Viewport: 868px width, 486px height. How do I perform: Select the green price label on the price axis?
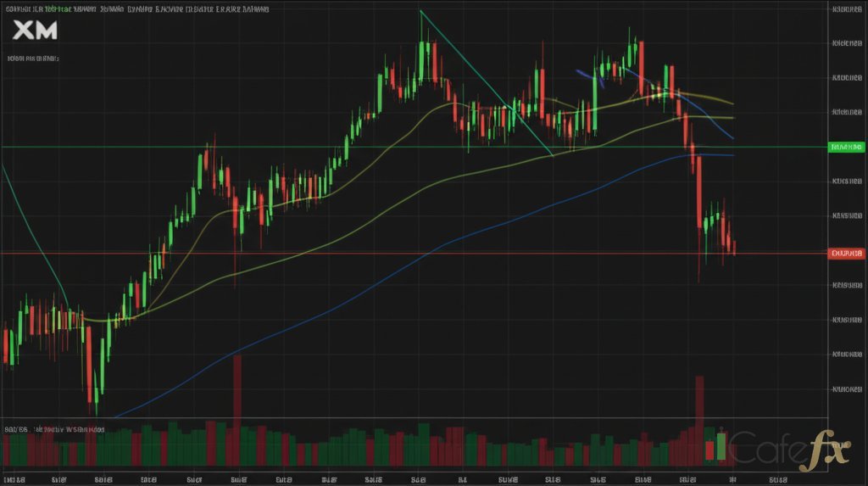(847, 147)
